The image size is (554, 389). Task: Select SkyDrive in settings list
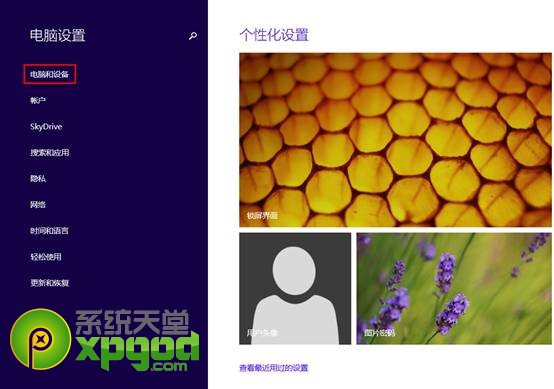pos(46,126)
